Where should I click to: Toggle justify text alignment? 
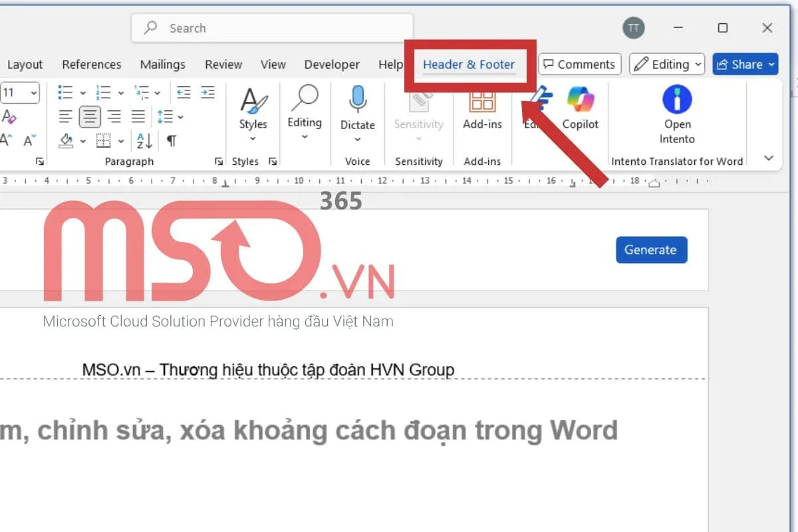(x=138, y=117)
